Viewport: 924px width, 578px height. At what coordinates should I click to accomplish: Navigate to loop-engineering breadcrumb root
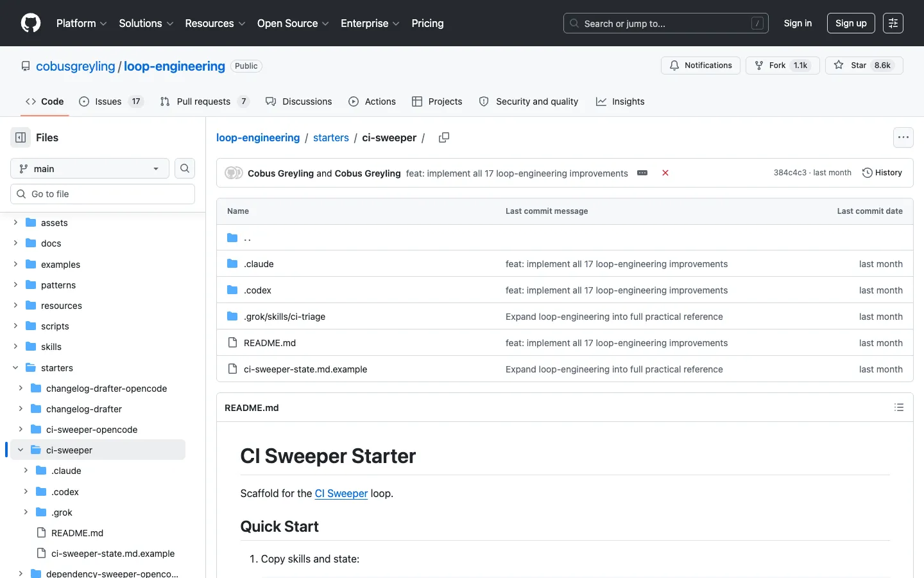coord(258,137)
